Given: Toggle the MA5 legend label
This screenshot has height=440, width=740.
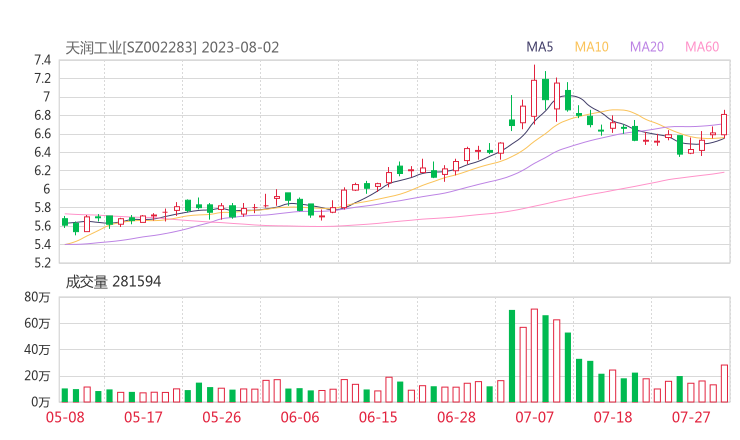Looking at the screenshot, I should [540, 47].
